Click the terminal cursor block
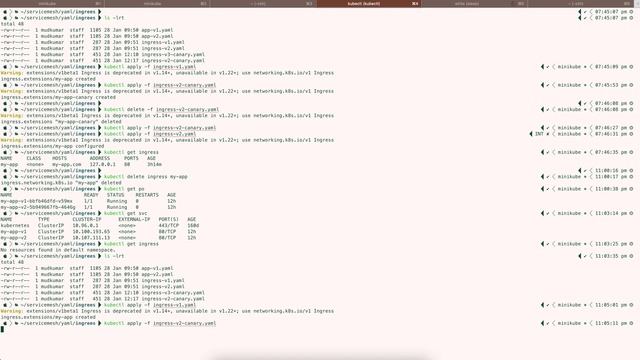This screenshot has height=360, width=640. [2, 329]
